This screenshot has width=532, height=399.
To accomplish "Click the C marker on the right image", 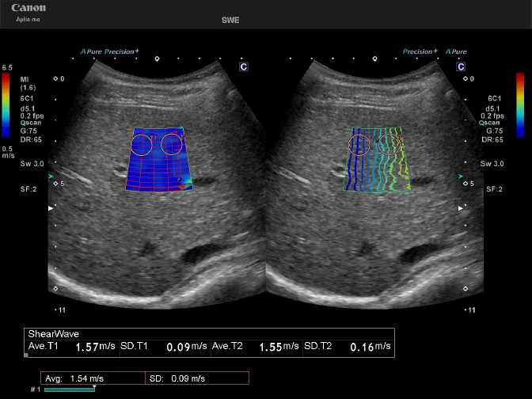I will [460, 67].
